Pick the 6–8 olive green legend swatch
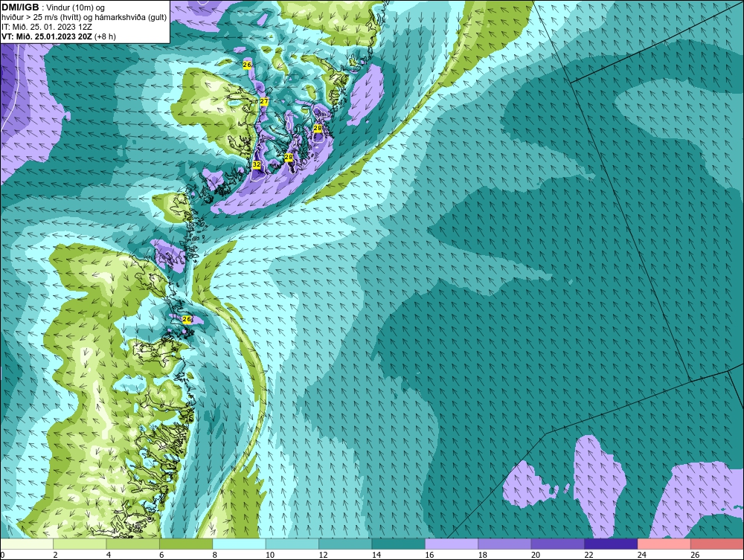 tap(186, 544)
